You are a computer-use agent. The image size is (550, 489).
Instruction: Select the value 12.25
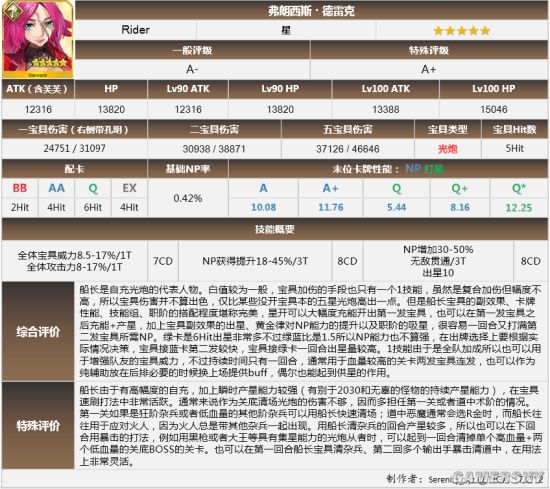[518, 208]
